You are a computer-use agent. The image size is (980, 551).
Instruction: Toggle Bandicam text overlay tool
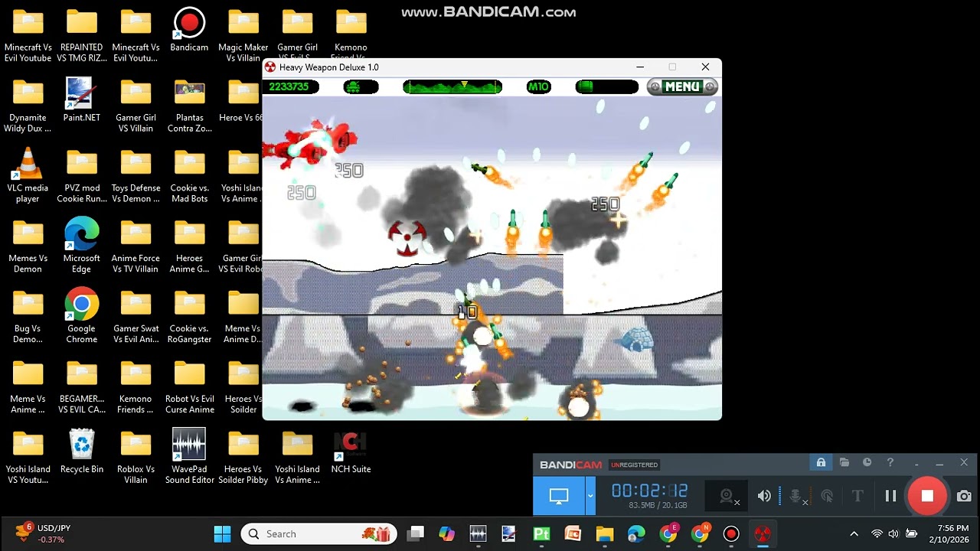click(857, 496)
